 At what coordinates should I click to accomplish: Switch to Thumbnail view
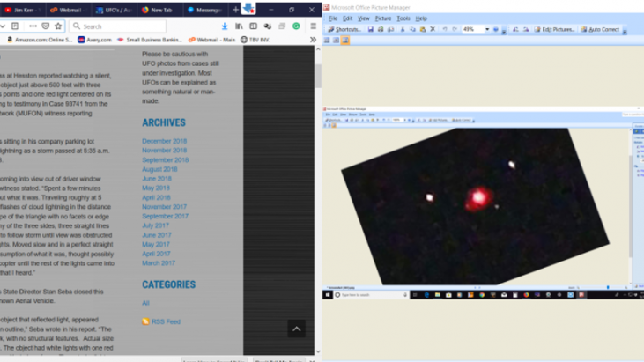pyautogui.click(x=327, y=40)
